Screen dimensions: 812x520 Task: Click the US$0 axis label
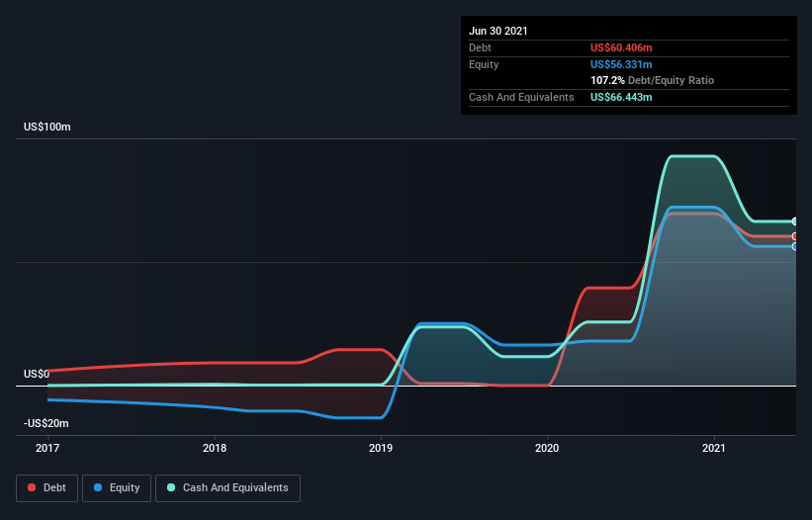tap(37, 374)
